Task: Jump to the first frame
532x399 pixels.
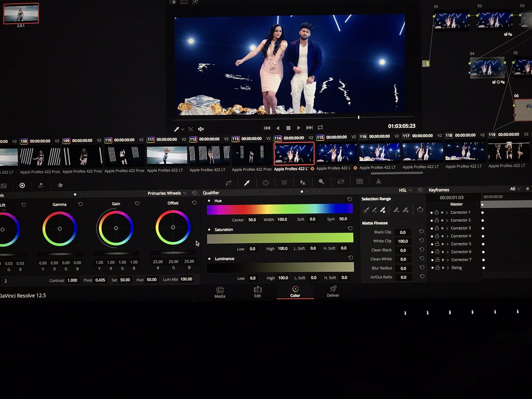Action: tap(267, 128)
